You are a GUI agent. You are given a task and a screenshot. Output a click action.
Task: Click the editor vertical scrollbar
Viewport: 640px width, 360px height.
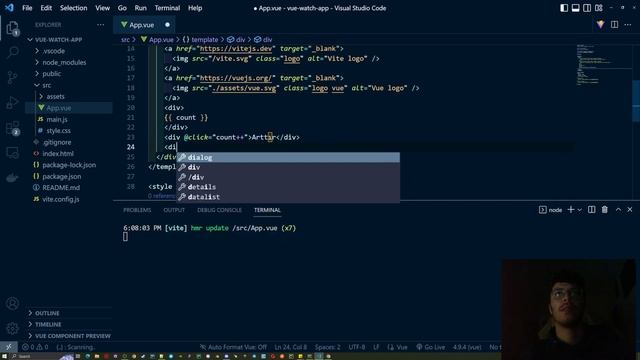coord(636,100)
